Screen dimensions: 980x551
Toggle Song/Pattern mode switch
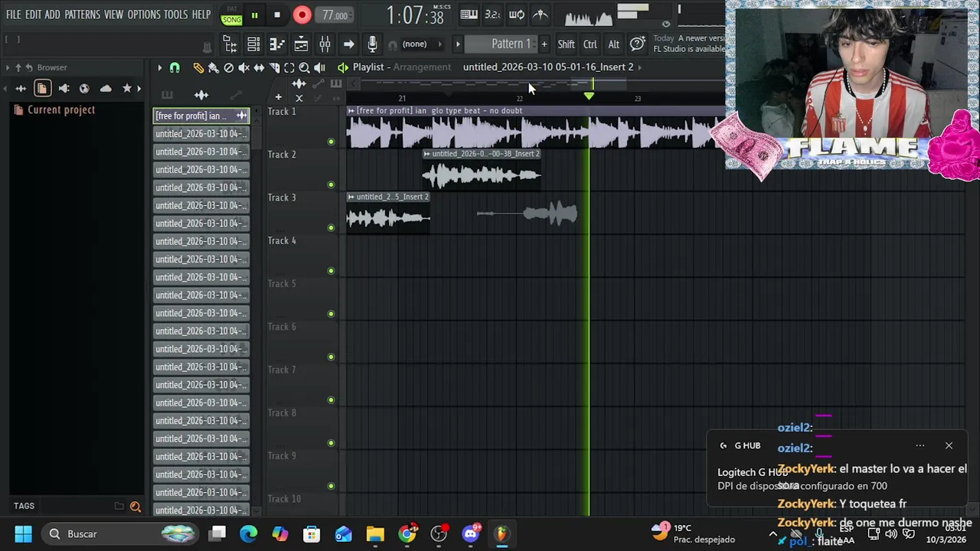coord(231,15)
